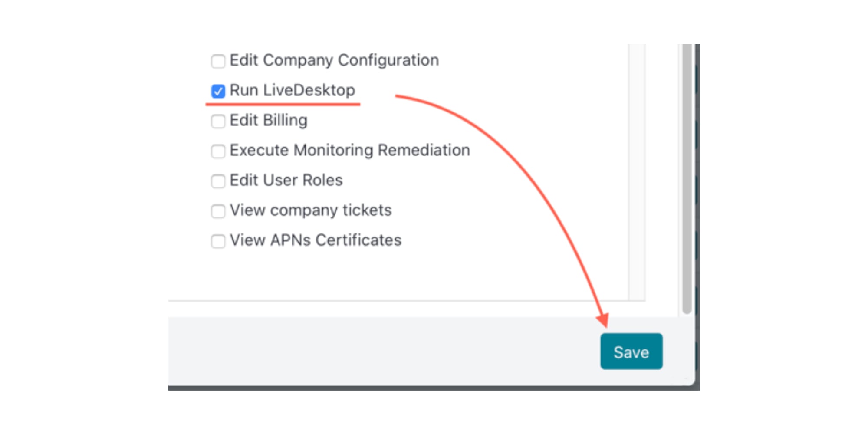Enable the Edit Company Configuration checkbox
The height and width of the screenshot is (434, 868).
(x=218, y=61)
